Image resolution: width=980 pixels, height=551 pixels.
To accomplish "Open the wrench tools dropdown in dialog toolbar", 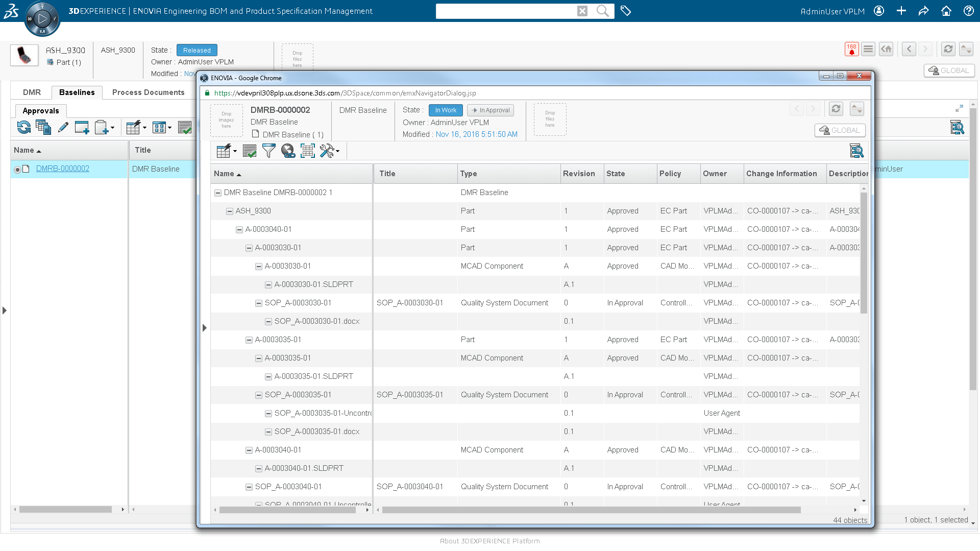I will (329, 151).
